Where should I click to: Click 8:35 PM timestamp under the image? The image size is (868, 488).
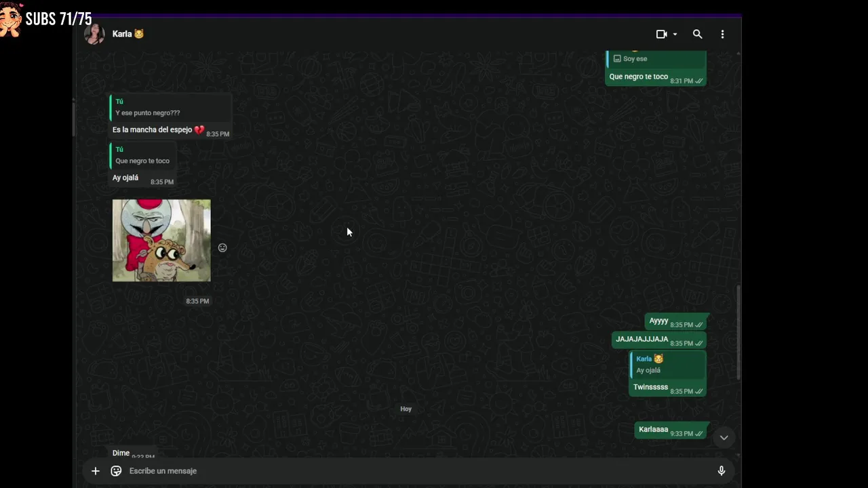point(197,301)
